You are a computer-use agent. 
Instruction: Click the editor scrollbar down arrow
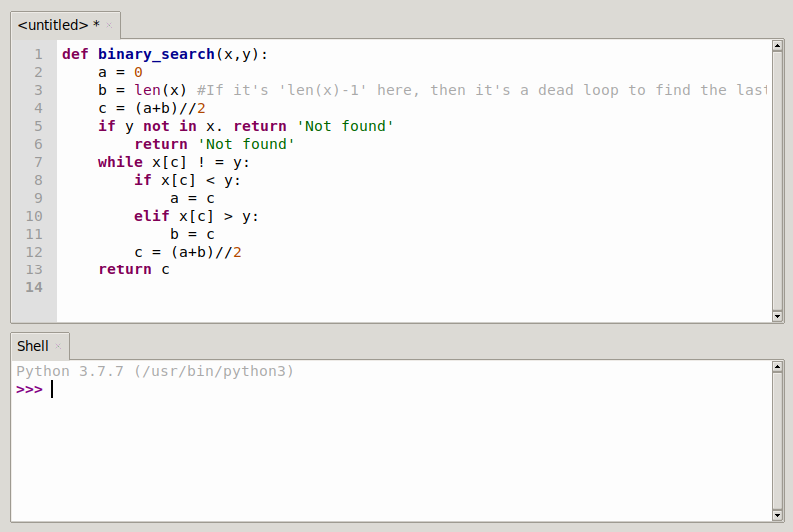(778, 316)
